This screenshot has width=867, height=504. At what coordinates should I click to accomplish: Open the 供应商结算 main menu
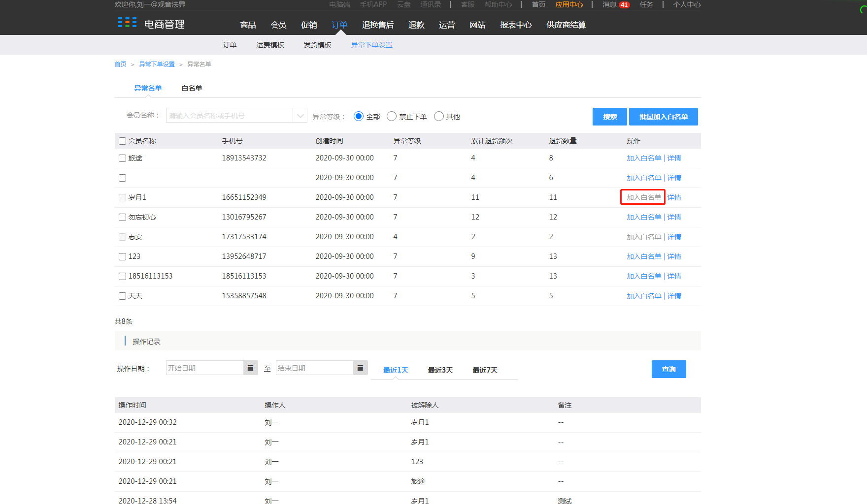pos(566,25)
